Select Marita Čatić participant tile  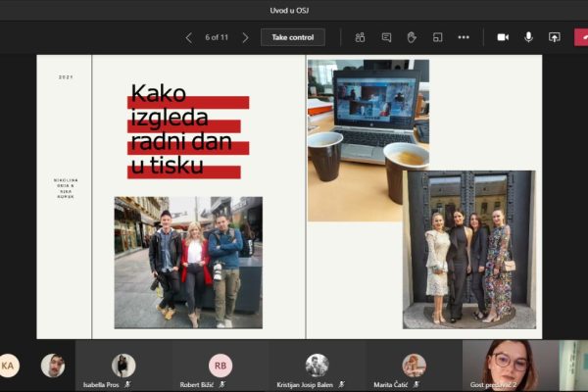(x=414, y=367)
